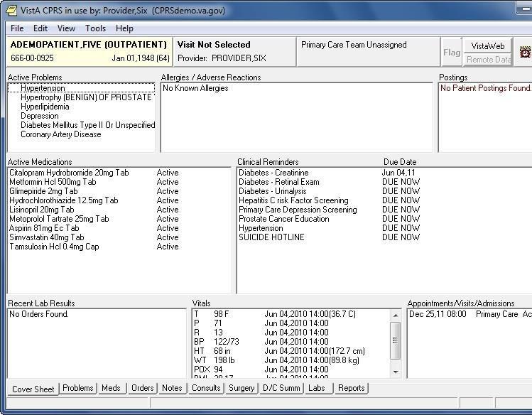
Task: Select the Cover Sheet tab
Action: pyautogui.click(x=33, y=389)
